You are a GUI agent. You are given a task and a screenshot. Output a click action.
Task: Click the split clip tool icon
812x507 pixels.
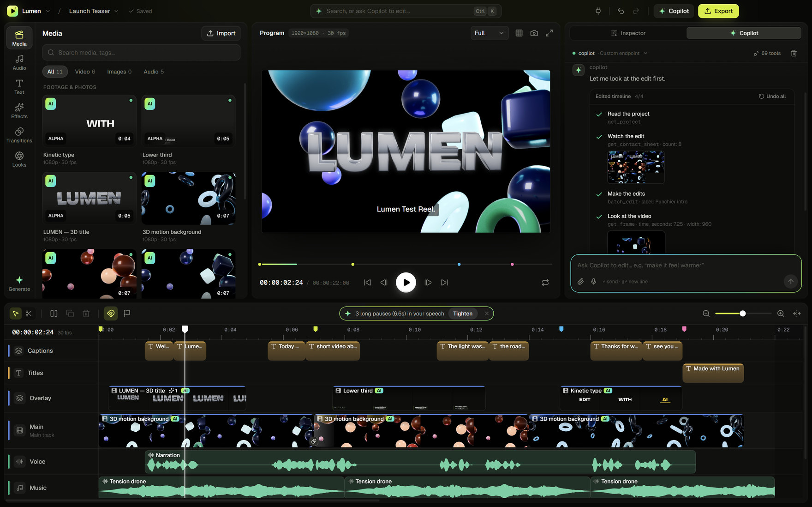(54, 314)
